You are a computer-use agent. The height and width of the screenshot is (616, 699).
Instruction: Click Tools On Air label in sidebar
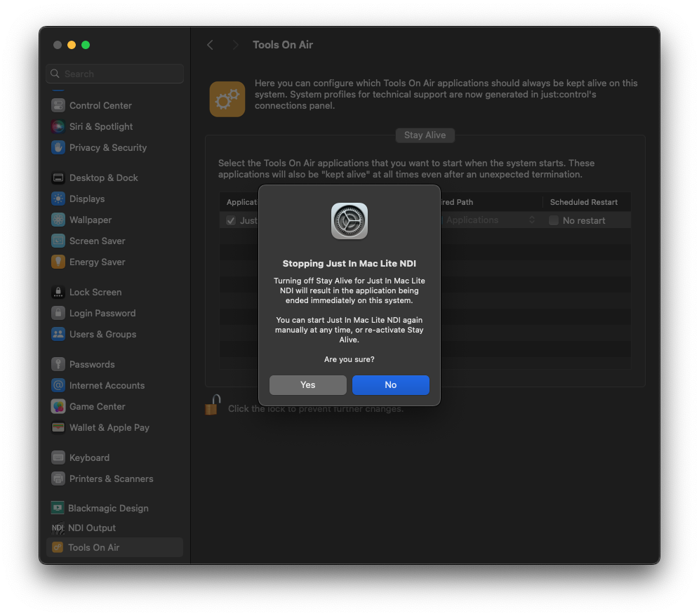(x=93, y=547)
